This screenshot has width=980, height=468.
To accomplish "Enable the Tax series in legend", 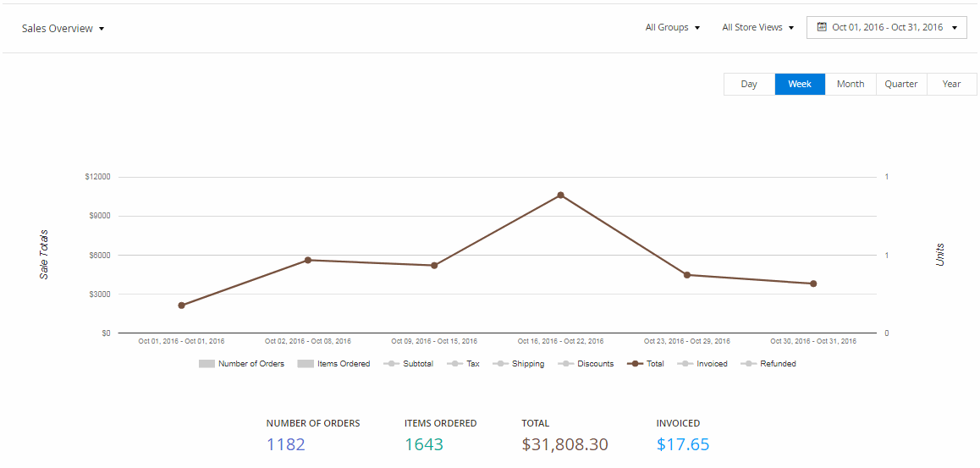I will [x=455, y=364].
